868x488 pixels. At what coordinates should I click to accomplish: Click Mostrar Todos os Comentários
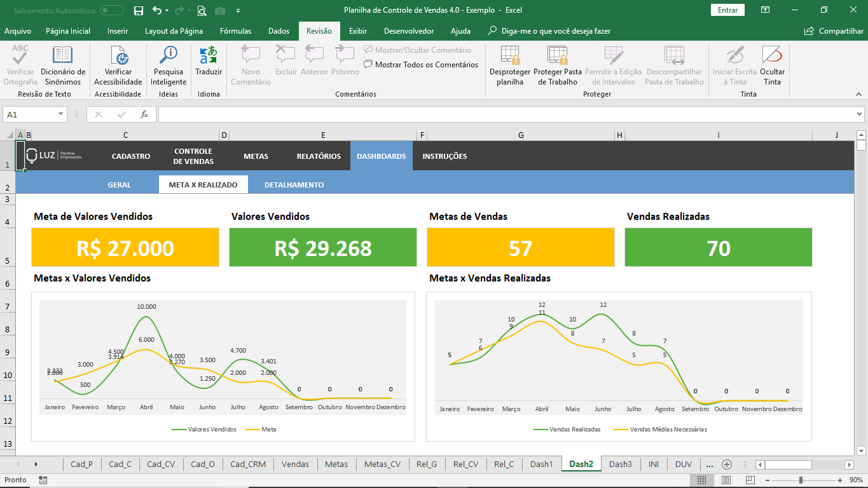click(421, 65)
